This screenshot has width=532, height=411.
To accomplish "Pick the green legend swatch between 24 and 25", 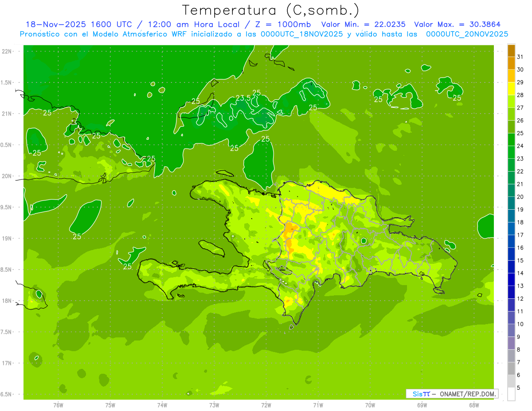I will 511,140.
